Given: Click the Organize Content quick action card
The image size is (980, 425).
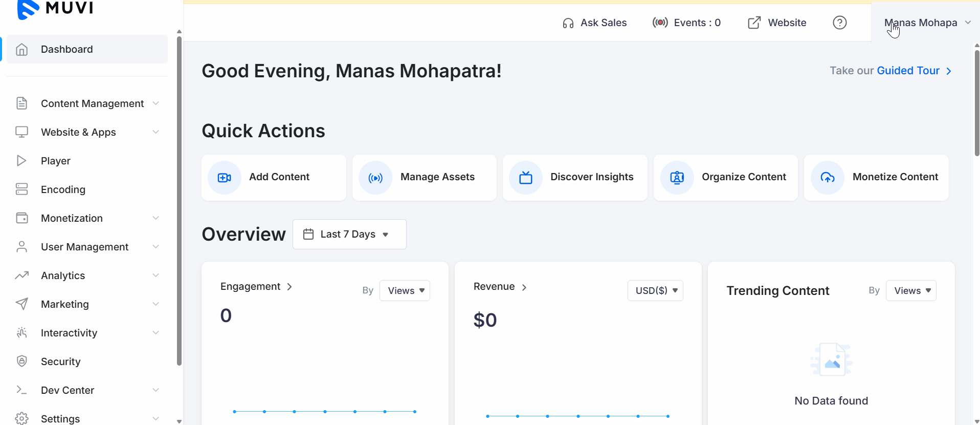Looking at the screenshot, I should coord(726,178).
